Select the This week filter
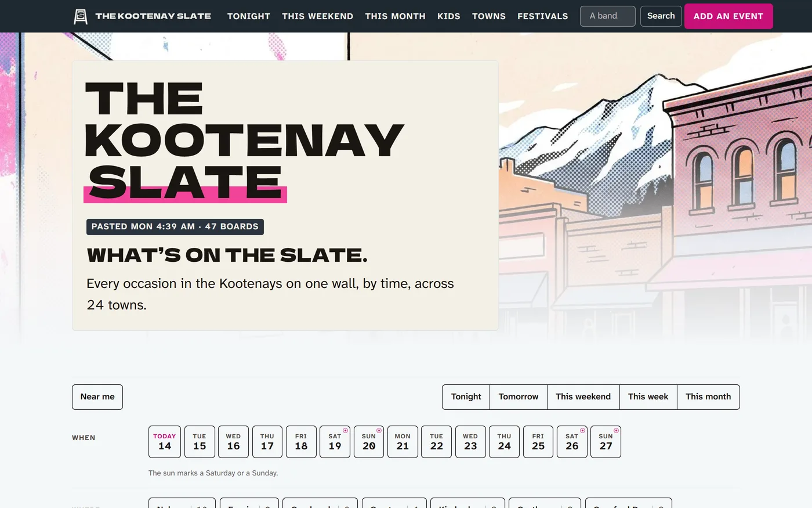This screenshot has height=508, width=812. click(x=648, y=397)
